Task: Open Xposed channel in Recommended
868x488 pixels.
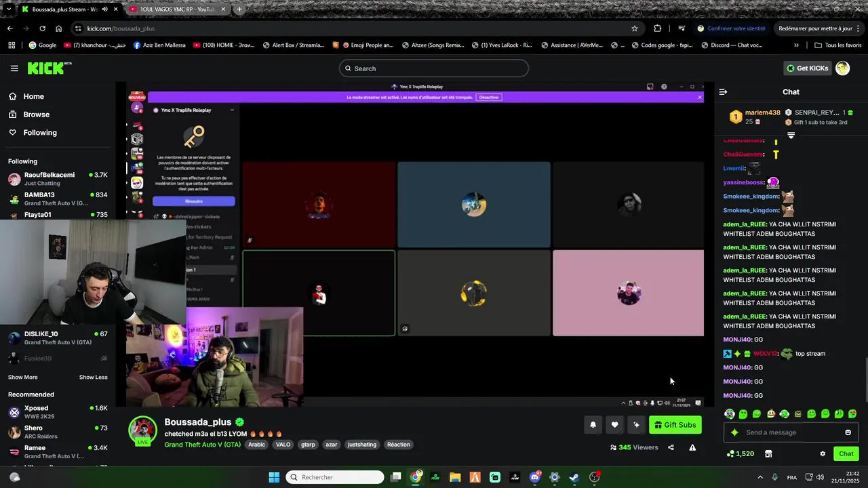Action: coord(58,412)
